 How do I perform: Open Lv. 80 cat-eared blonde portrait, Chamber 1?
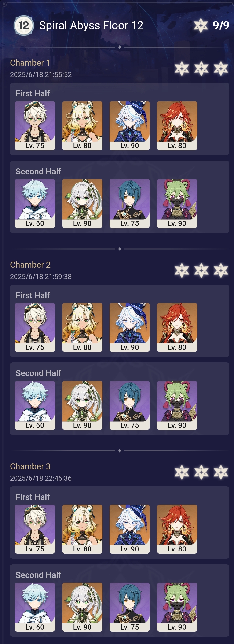pos(82,126)
